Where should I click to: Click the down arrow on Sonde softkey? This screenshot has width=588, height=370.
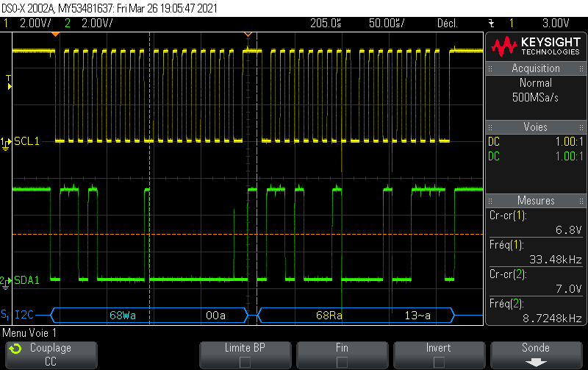tap(536, 362)
